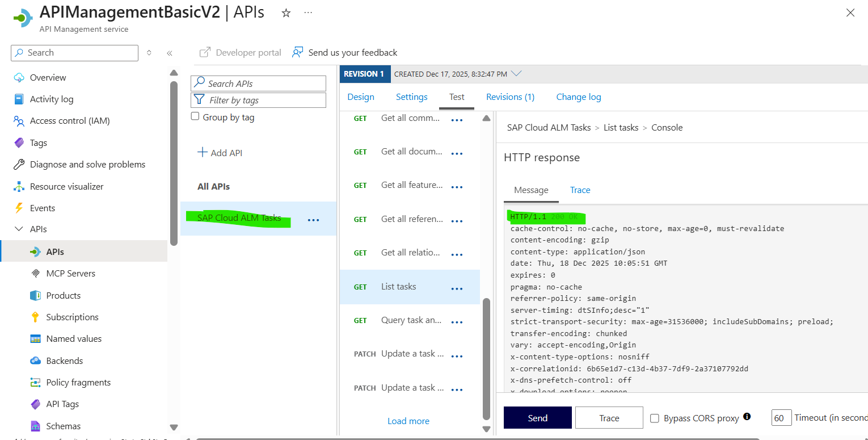Click the Schemas icon

click(x=36, y=426)
